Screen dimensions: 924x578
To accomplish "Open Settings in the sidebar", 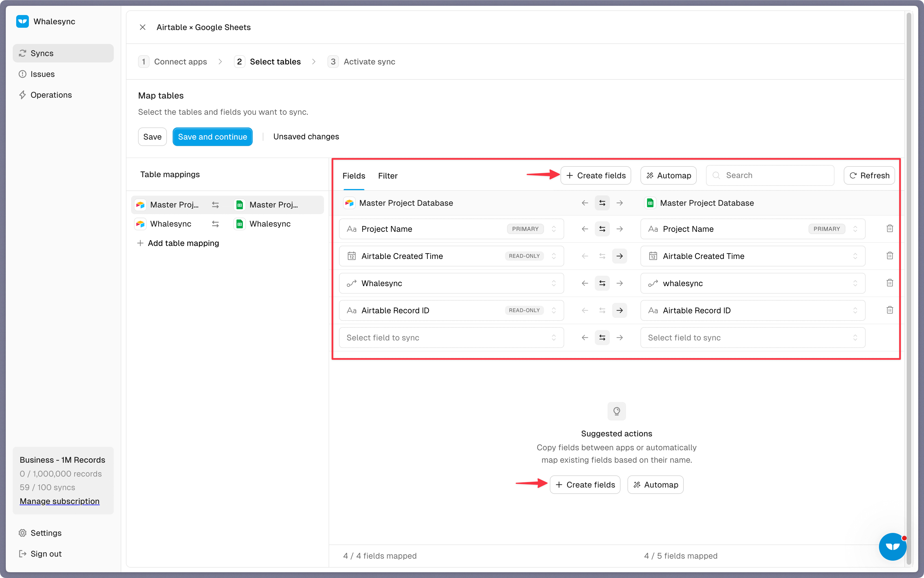I will pos(63,533).
